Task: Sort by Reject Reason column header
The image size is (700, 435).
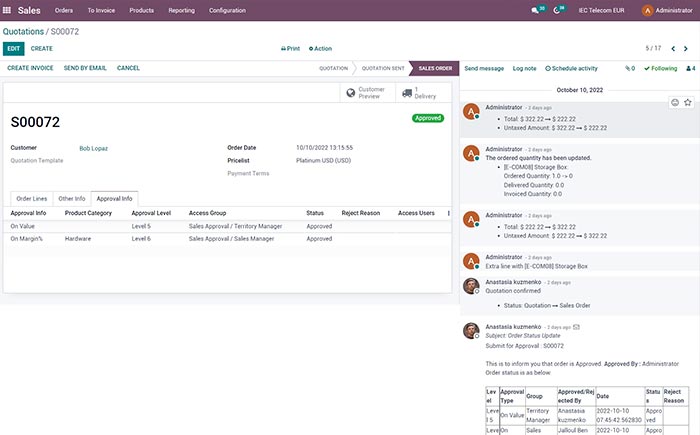Action: tap(360, 213)
